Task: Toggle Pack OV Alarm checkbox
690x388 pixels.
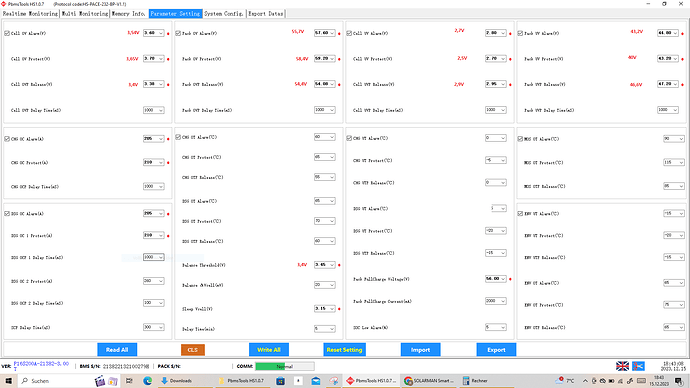Action: 178,33
